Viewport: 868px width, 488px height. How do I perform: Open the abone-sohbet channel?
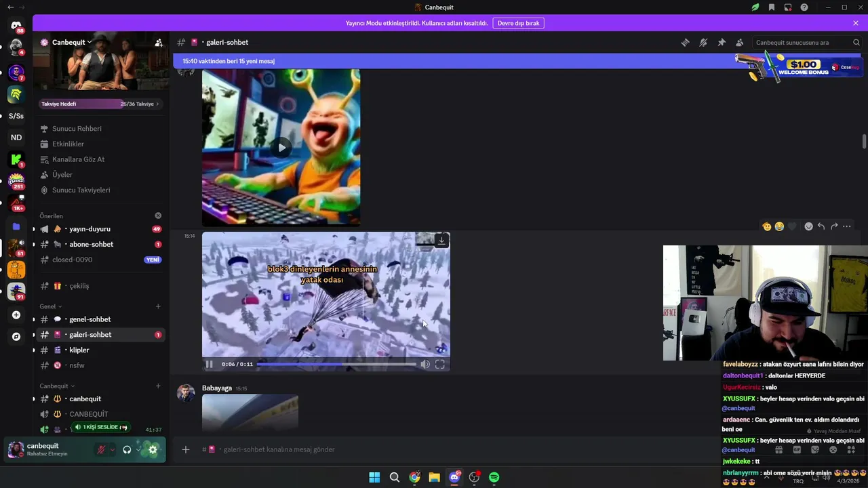pos(100,245)
